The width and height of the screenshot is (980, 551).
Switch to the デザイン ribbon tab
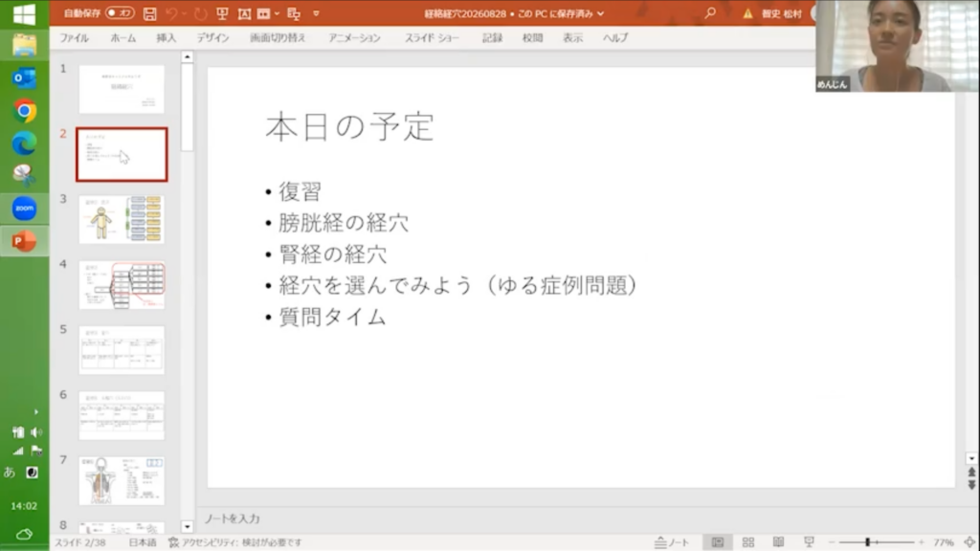pos(212,38)
